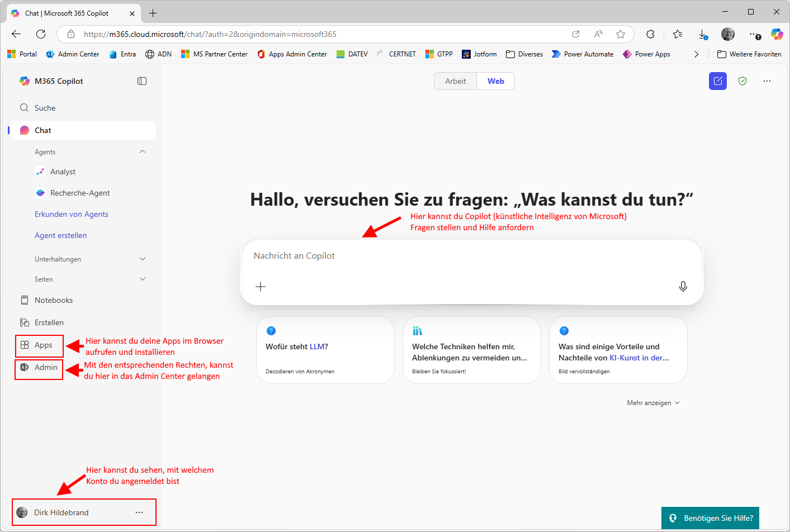
Task: Switch to the Arbeit mode
Action: (x=455, y=81)
